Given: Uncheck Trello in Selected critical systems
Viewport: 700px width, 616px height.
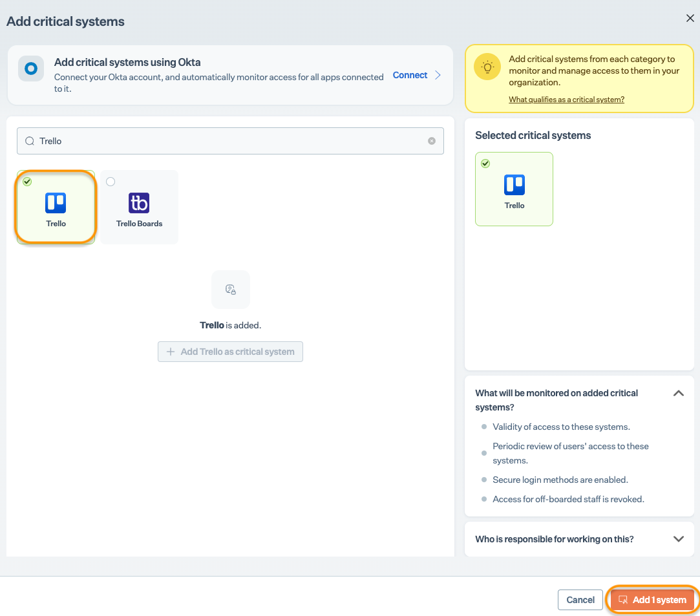Looking at the screenshot, I should click(x=485, y=164).
